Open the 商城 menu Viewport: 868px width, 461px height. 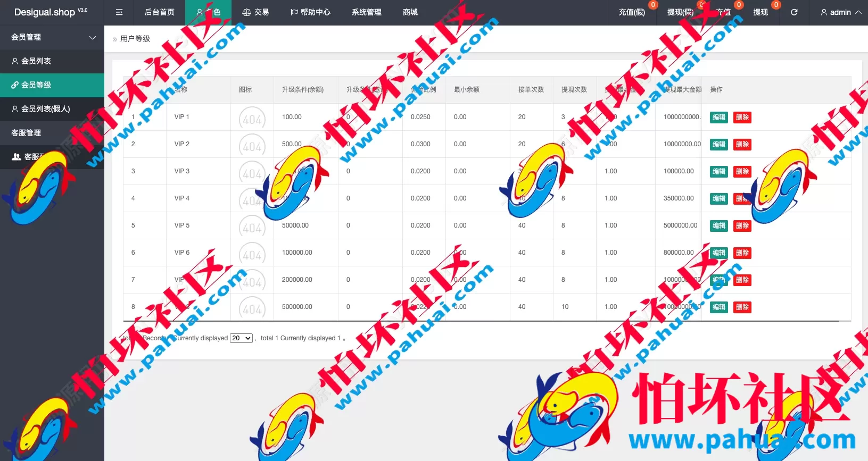(x=410, y=12)
